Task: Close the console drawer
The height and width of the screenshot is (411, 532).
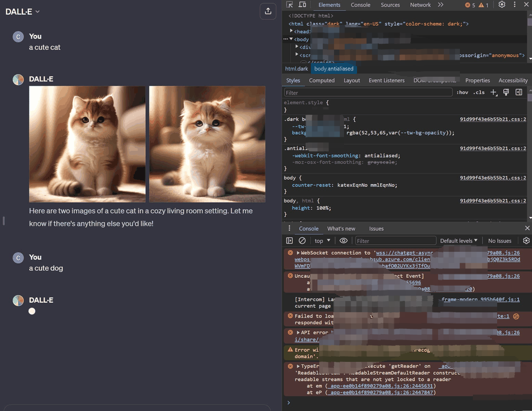Action: point(527,228)
